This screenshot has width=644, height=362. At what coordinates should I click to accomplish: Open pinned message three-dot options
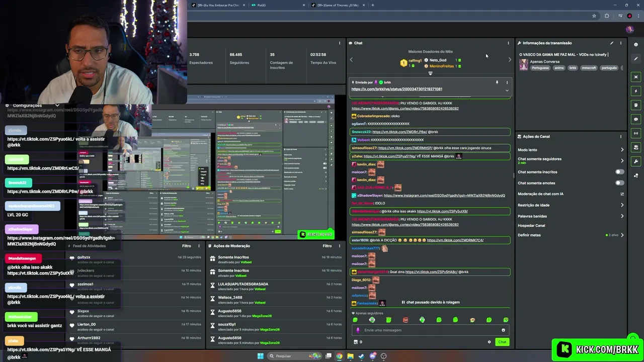(507, 82)
